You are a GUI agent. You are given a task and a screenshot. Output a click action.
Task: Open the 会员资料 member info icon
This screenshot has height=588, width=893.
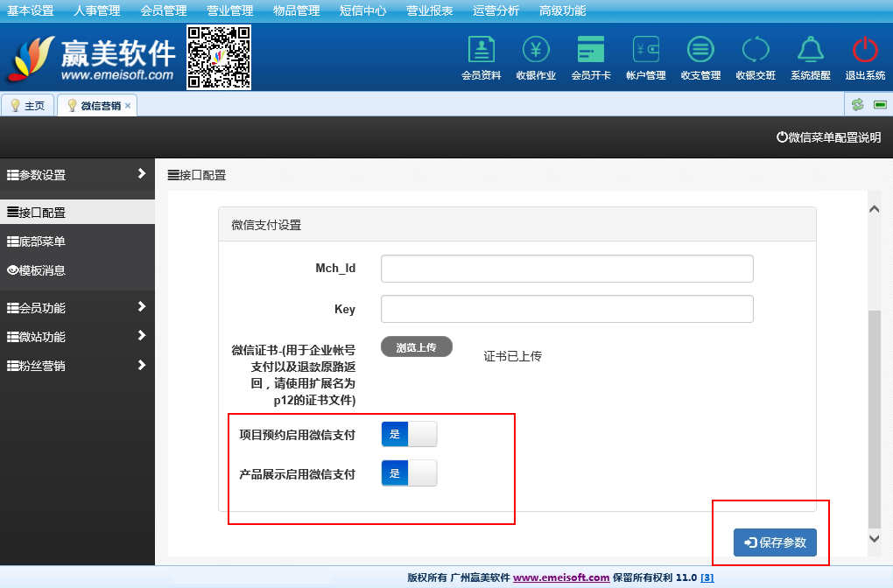(x=481, y=58)
